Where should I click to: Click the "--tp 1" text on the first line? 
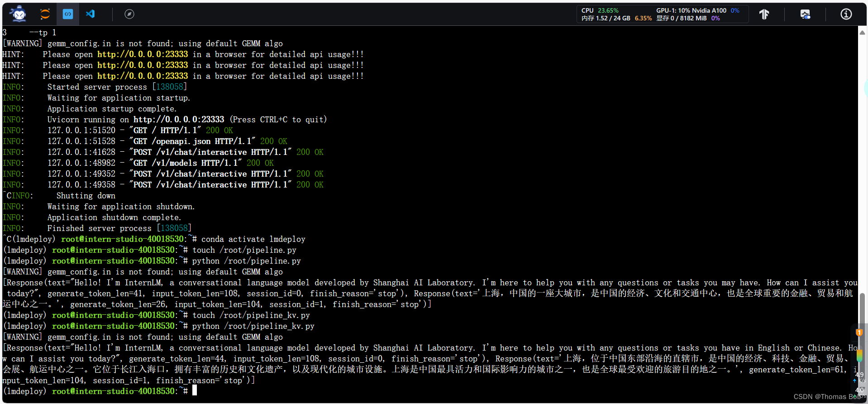pos(43,33)
